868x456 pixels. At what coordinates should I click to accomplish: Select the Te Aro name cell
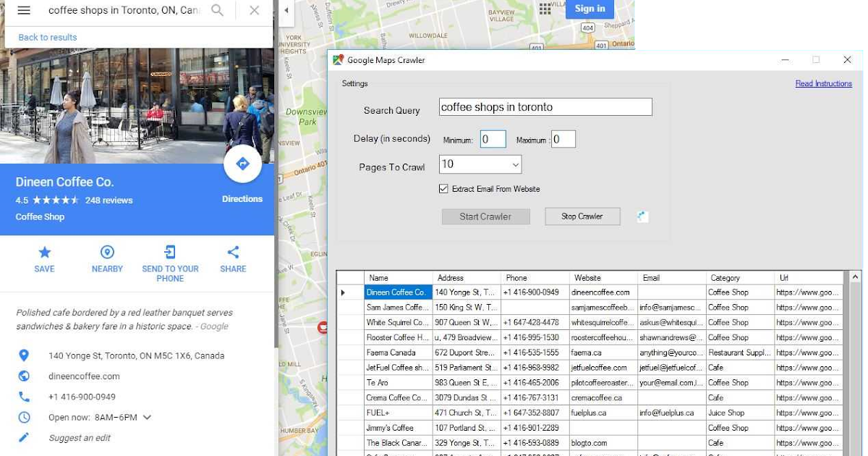tap(399, 383)
